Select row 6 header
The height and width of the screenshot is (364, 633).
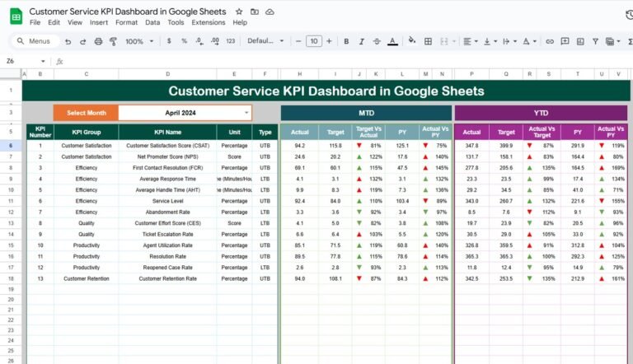pyautogui.click(x=11, y=145)
